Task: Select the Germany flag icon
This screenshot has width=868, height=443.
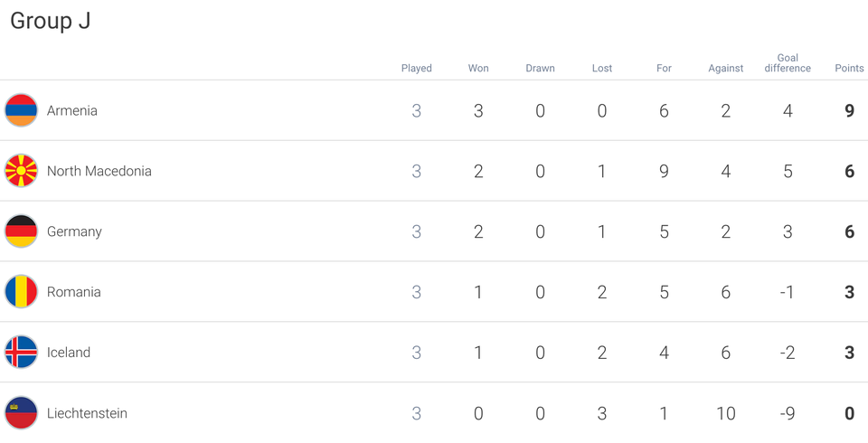Action: coord(21,231)
